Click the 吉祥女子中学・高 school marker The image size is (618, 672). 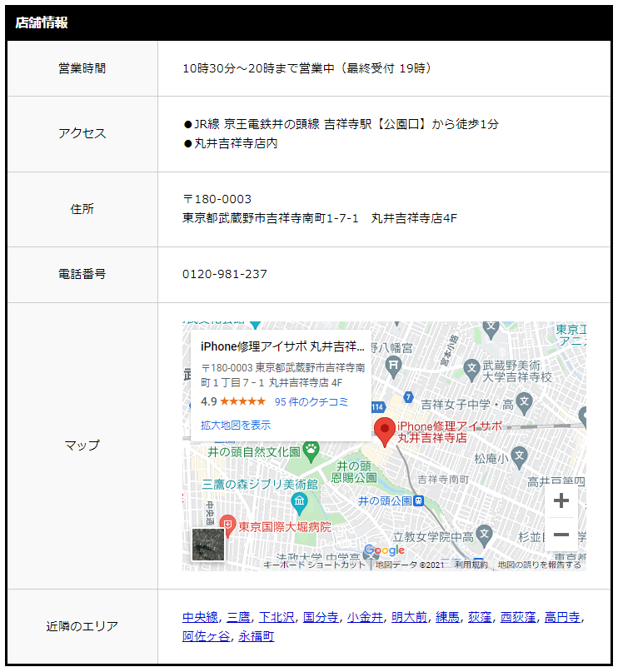pyautogui.click(x=524, y=403)
